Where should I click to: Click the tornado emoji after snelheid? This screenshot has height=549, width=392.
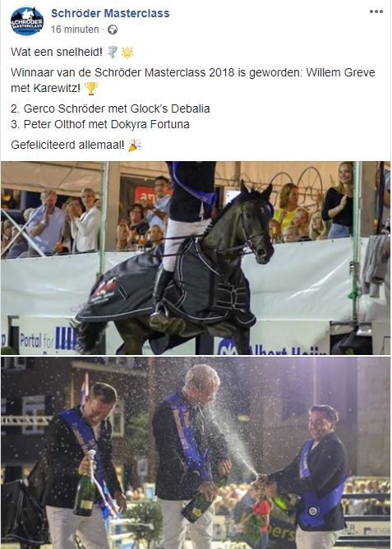tap(113, 52)
